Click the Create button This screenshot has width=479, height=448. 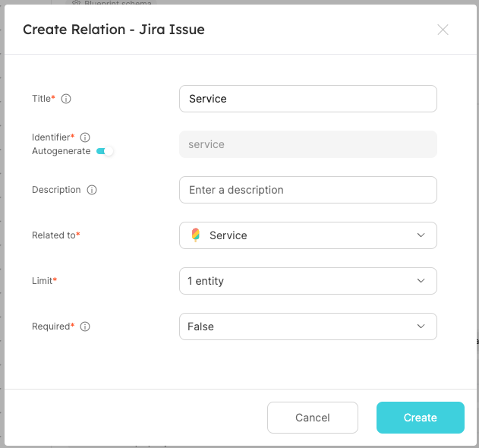click(421, 418)
